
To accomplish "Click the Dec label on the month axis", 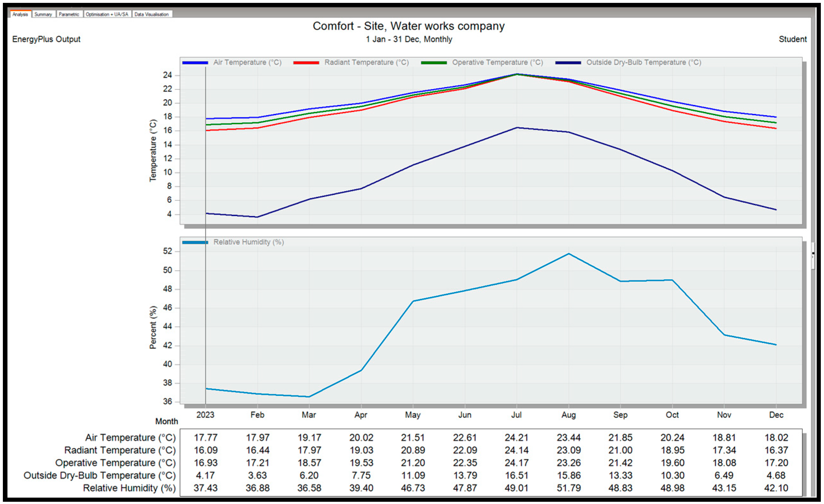I will [x=776, y=415].
